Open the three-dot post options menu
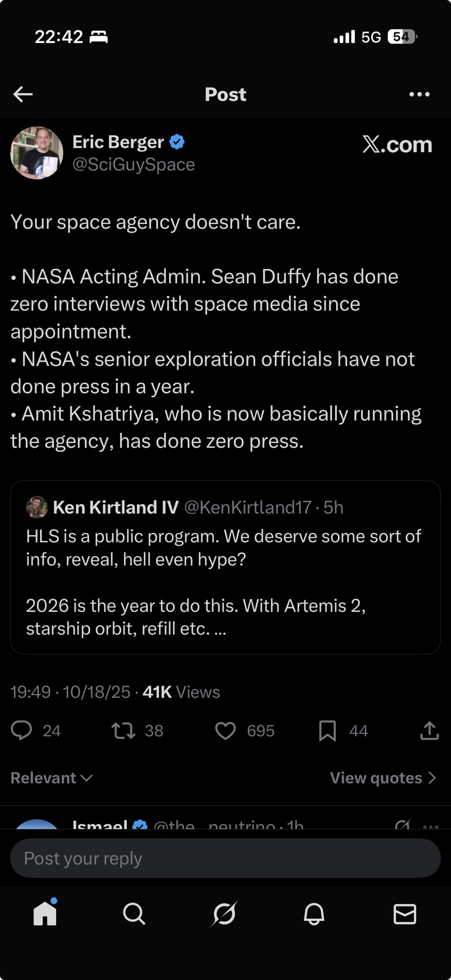 [x=419, y=94]
